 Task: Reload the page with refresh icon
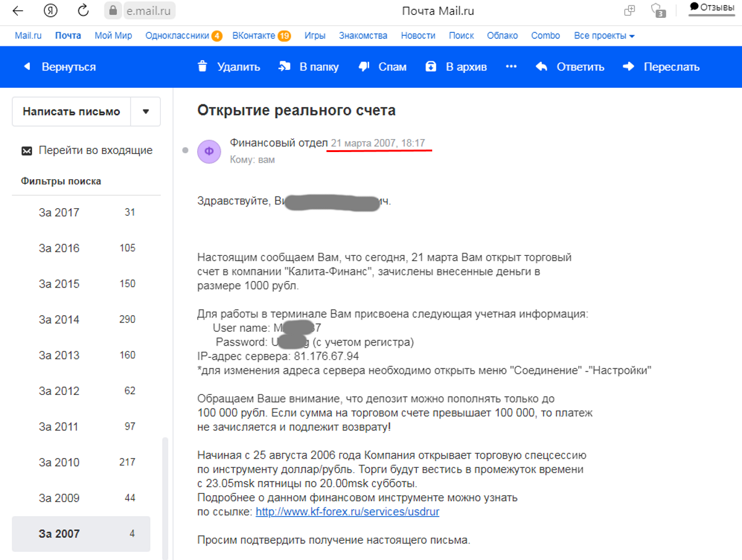83,11
